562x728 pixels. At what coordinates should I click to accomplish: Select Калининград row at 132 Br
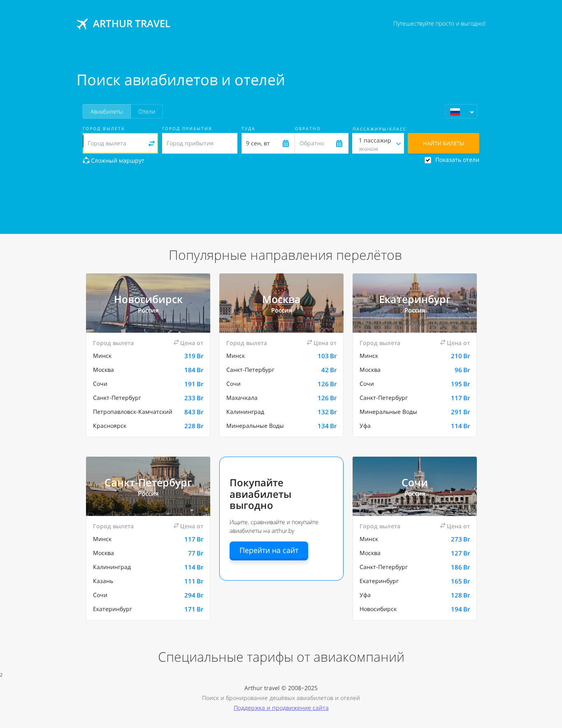click(x=281, y=412)
